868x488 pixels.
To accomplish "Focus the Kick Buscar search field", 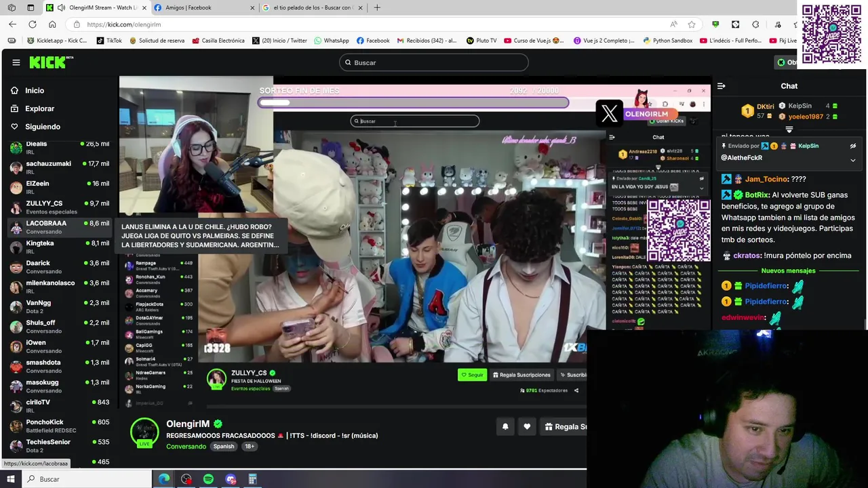I will tap(433, 62).
